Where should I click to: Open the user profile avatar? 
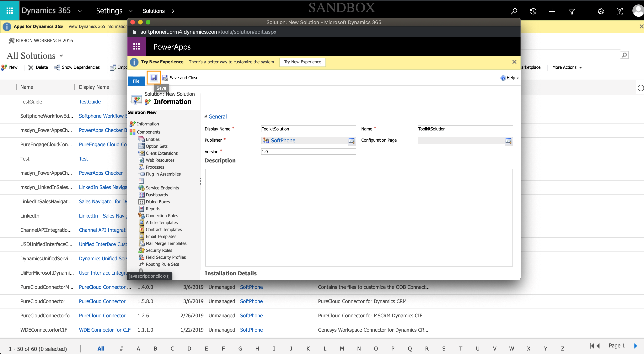click(638, 11)
